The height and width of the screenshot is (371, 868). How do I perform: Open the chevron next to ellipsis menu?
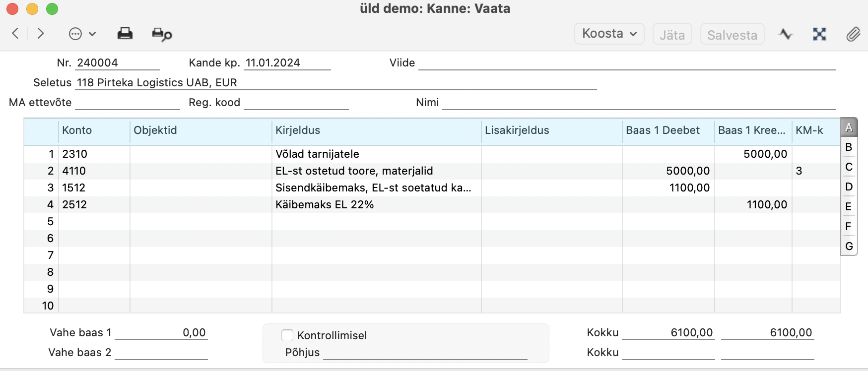(92, 34)
